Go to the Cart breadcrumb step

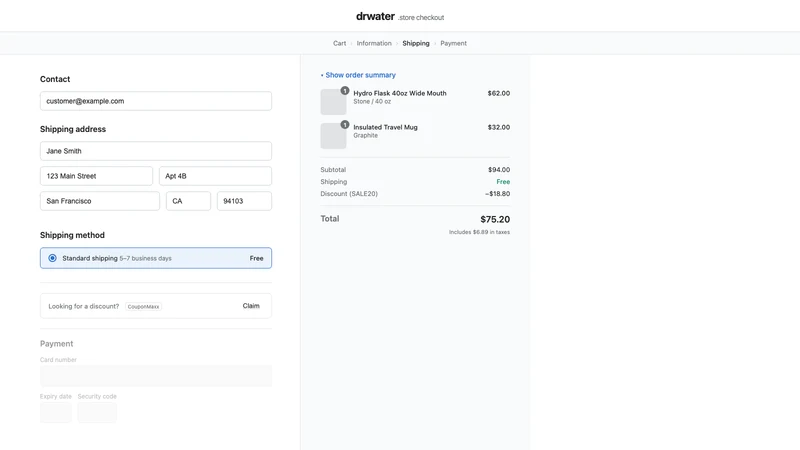coord(339,43)
